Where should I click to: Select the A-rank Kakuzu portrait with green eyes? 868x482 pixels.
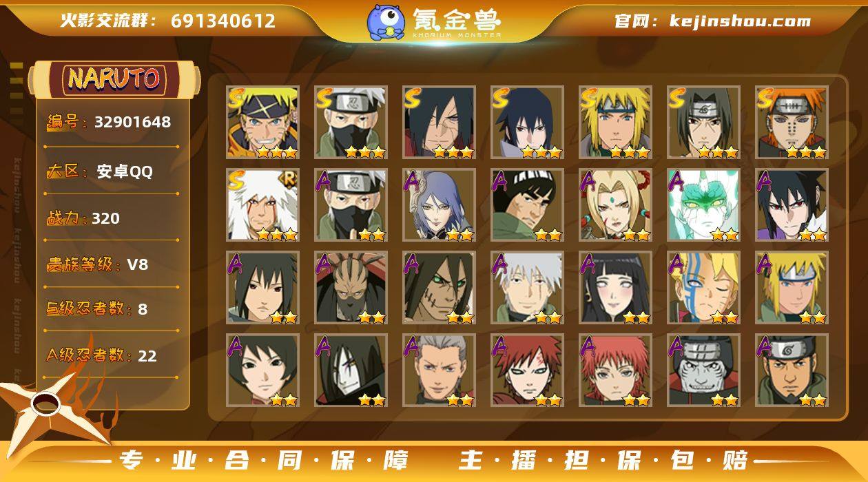439,288
